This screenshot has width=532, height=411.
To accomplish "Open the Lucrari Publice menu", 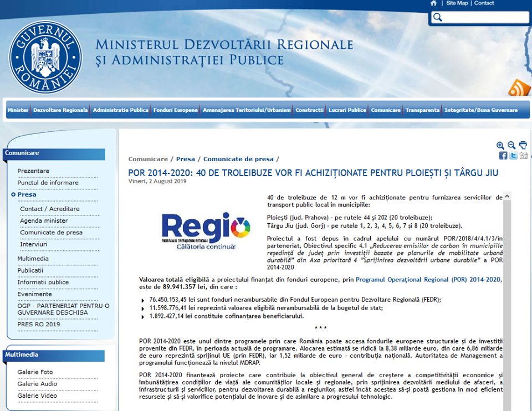I will (x=347, y=110).
